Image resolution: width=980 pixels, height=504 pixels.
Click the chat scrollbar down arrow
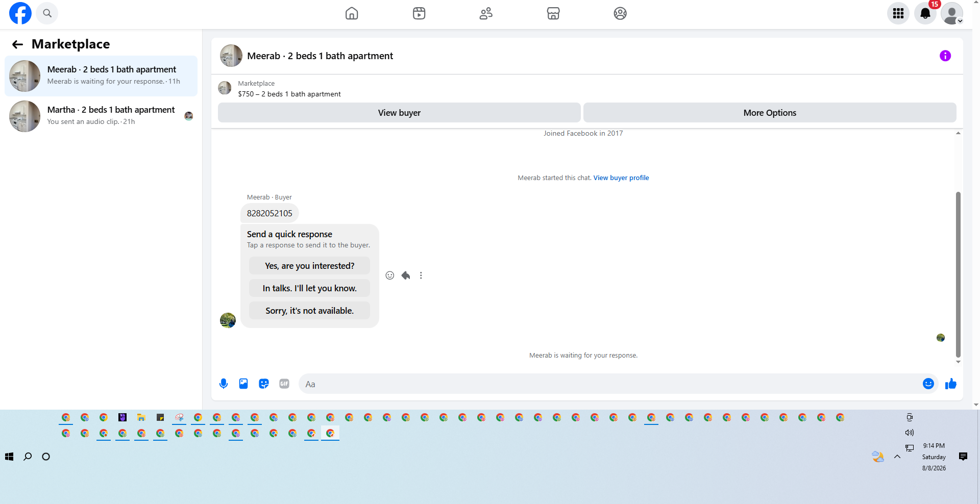(x=958, y=362)
